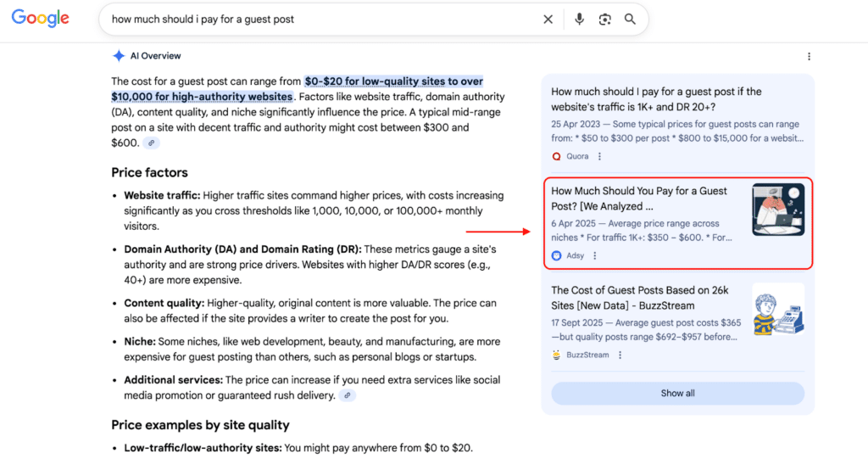This screenshot has width=868, height=459.
Task: Click the Google logo
Action: coord(41,19)
